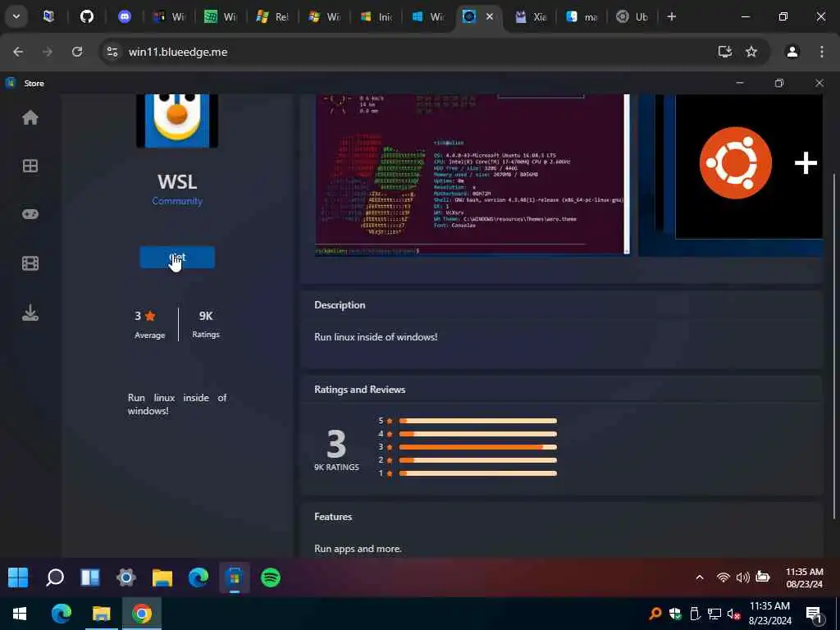Open a new Chrome tab
840x630 pixels.
click(671, 16)
